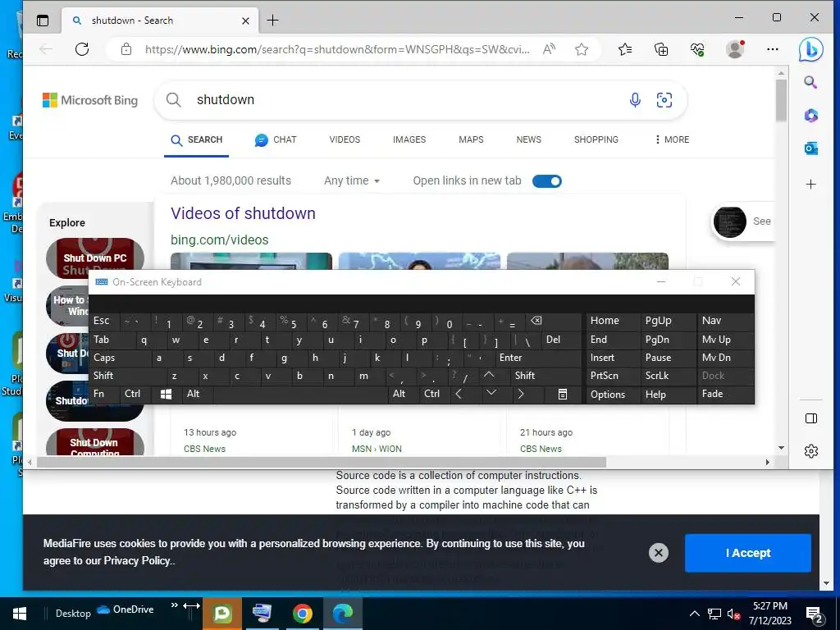Image resolution: width=840 pixels, height=630 pixels.
Task: Switch to the SHOPPING tab
Action: (596, 139)
